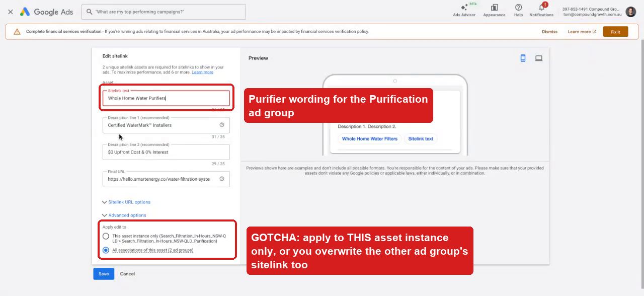644x296 pixels.
Task: Switch preview to mobile device
Action: pos(523,58)
